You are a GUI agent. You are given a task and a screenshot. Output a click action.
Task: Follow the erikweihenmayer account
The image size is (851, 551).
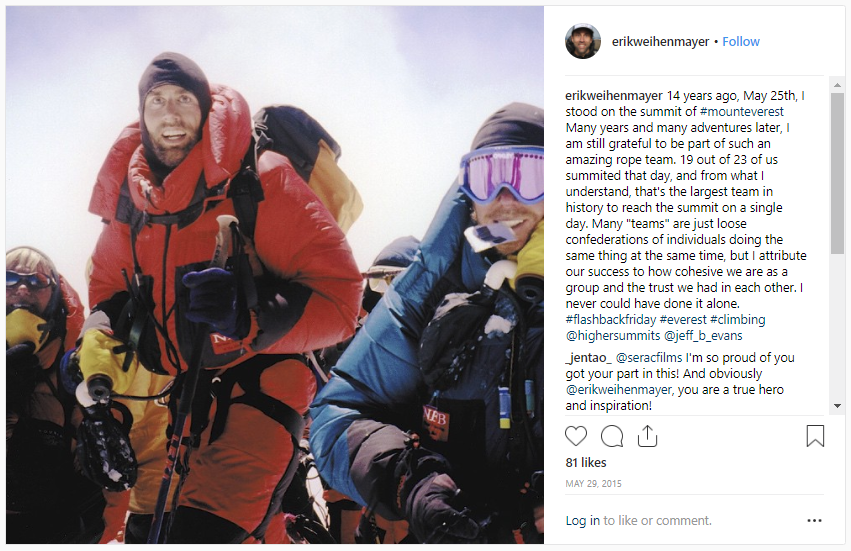[741, 42]
